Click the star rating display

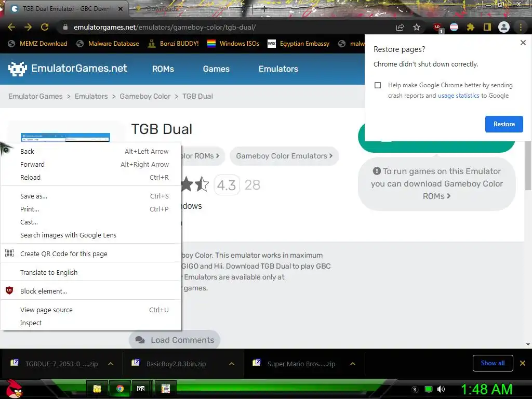point(195,184)
